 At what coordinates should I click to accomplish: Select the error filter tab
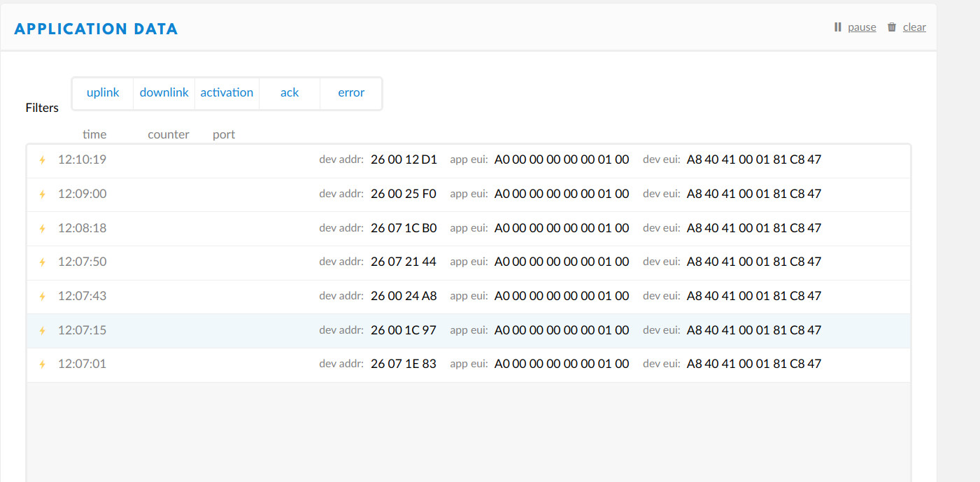pyautogui.click(x=351, y=93)
